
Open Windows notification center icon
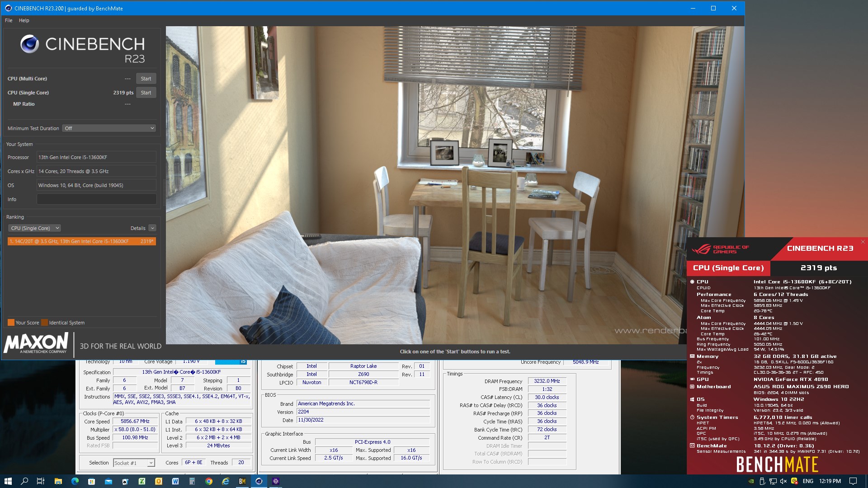coord(853,481)
